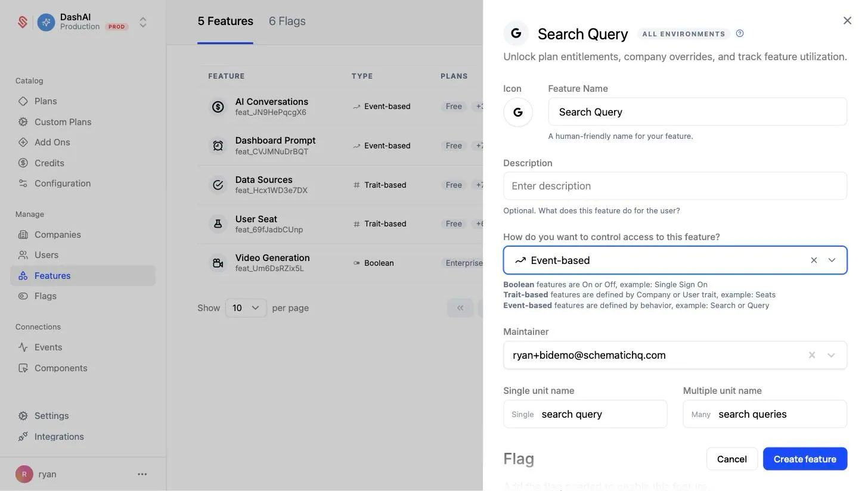Click the Single unit name field
The height and width of the screenshot is (491, 868).
tap(585, 414)
